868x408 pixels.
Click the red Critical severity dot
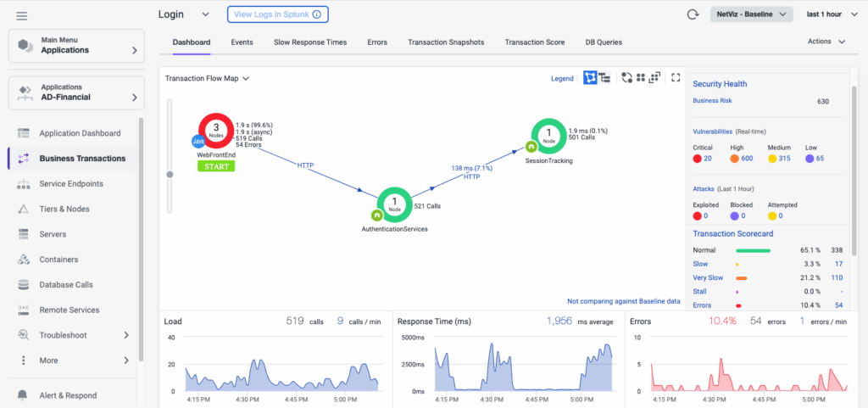pos(697,159)
